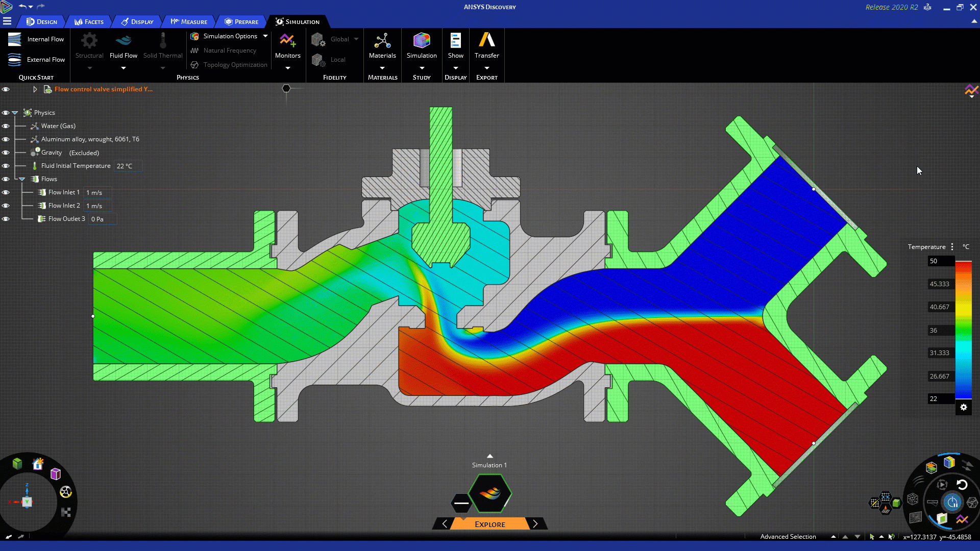Select the External Flow quick start icon
This screenshot has height=551, width=980.
(14, 59)
